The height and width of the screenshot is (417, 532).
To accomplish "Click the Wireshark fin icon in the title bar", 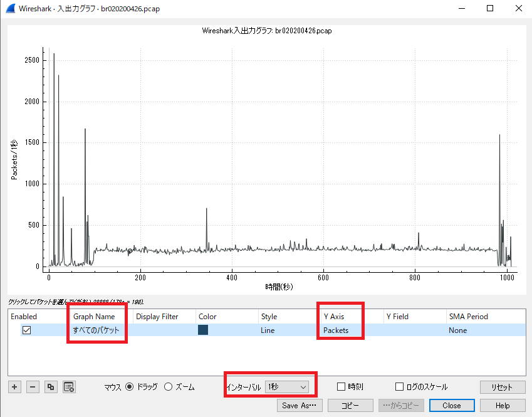I will (x=10, y=9).
